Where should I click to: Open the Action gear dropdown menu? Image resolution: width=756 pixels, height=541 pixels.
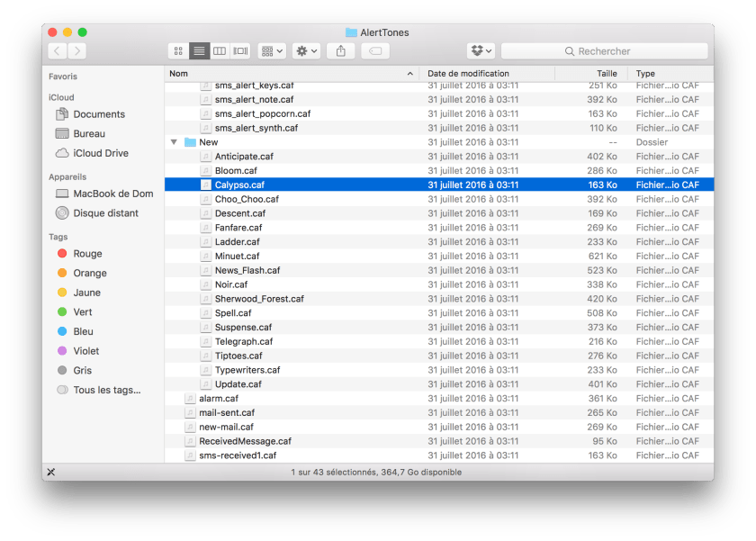306,51
